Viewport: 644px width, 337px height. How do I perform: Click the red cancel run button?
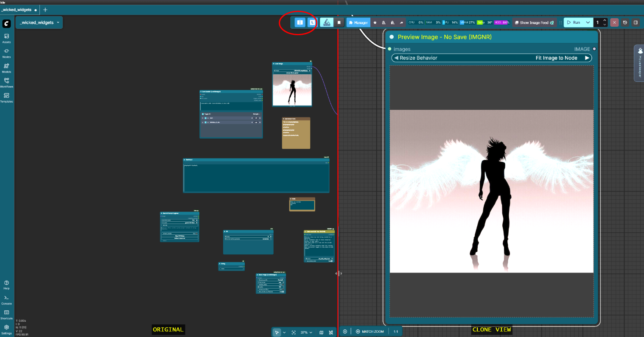(x=614, y=22)
